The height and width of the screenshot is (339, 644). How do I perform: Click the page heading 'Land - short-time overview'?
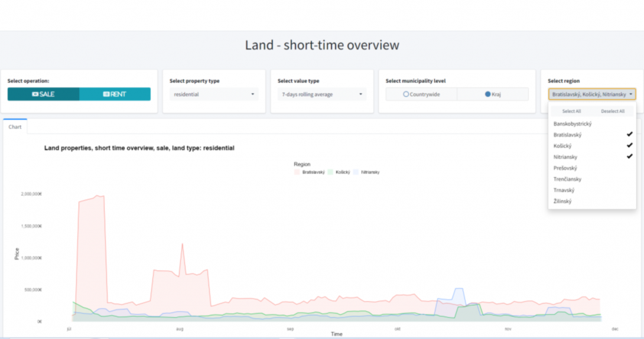point(322,45)
